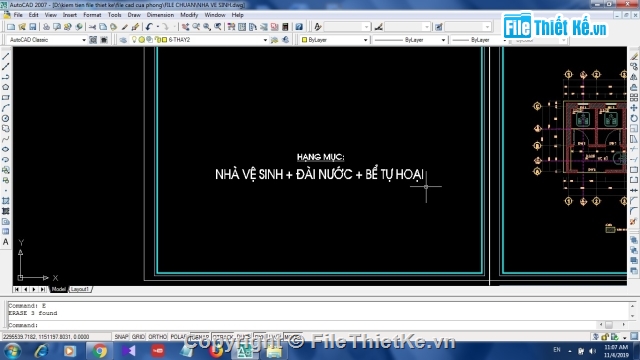Select the Circle draw tool
The height and width of the screenshot is (360, 640).
click(6, 118)
